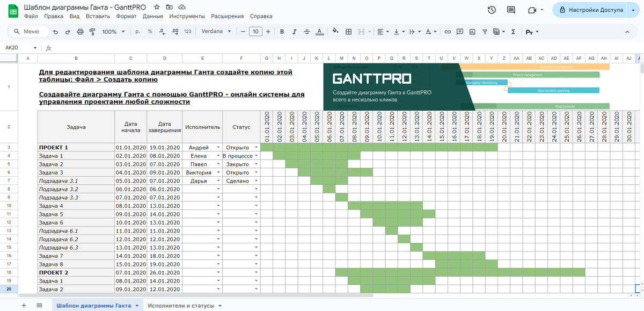Click the Настройки Доступа share button

590,10
